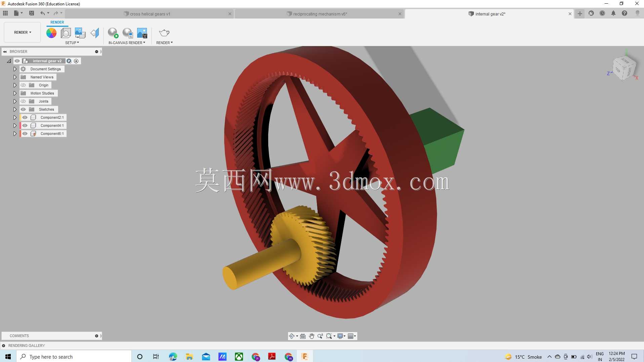Viewport: 644px width, 362px height.
Task: Open the IN-CANVAS RENDER dropdown menu
Action: coord(127,43)
